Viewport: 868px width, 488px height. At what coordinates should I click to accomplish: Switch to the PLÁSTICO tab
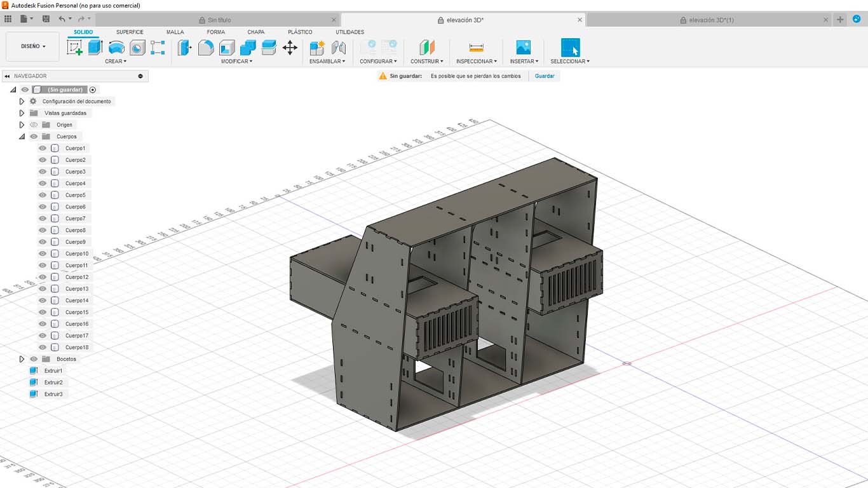[x=300, y=32]
